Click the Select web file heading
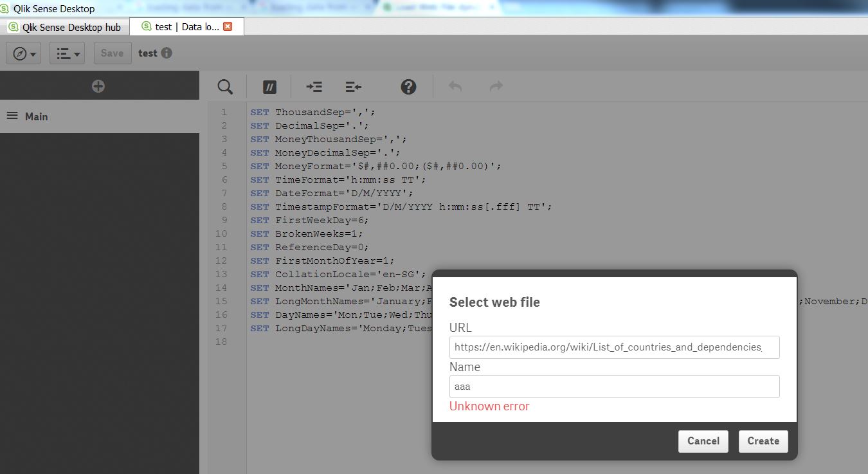Viewport: 868px width, 474px height. [x=494, y=302]
